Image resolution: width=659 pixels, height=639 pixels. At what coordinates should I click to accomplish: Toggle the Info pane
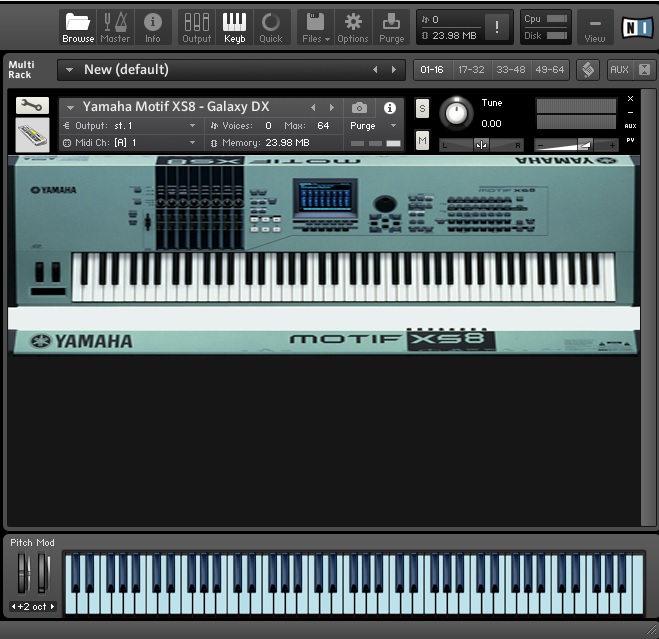coord(153,27)
